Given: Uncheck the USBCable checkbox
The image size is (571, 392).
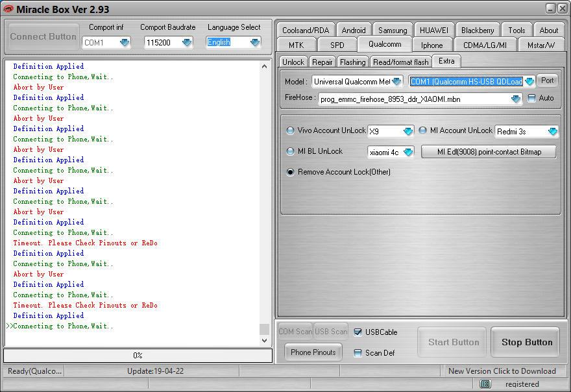Looking at the screenshot, I should coord(358,332).
